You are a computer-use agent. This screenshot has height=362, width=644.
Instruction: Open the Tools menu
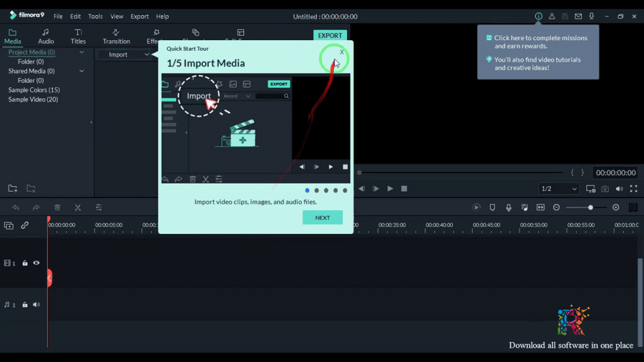click(96, 16)
